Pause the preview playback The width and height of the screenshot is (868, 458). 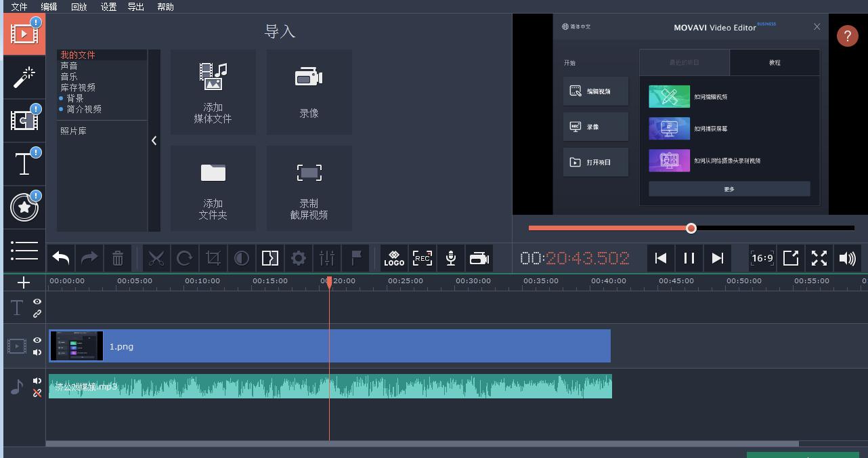pos(689,258)
